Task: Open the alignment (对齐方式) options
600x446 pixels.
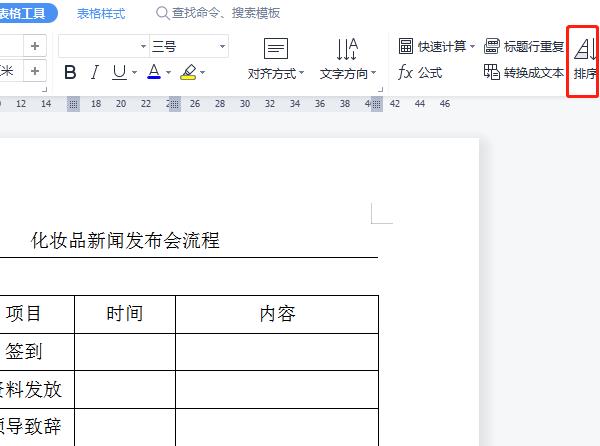Action: [x=276, y=59]
